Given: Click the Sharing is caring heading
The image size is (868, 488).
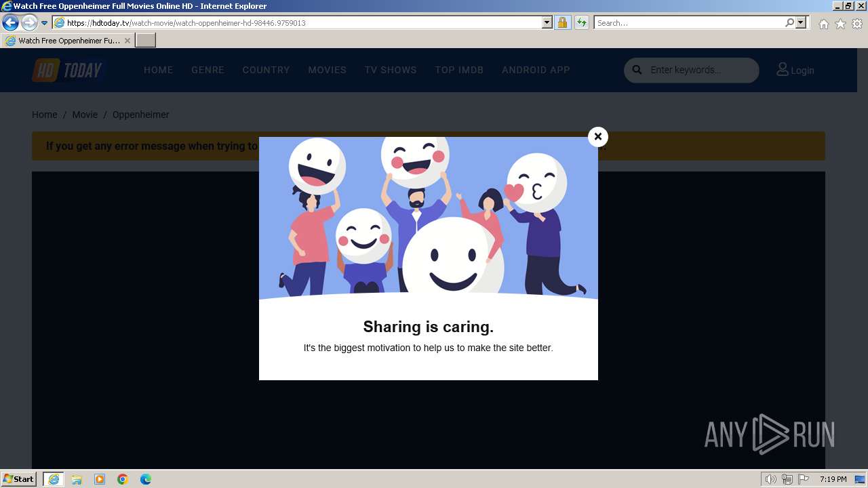Looking at the screenshot, I should (429, 327).
